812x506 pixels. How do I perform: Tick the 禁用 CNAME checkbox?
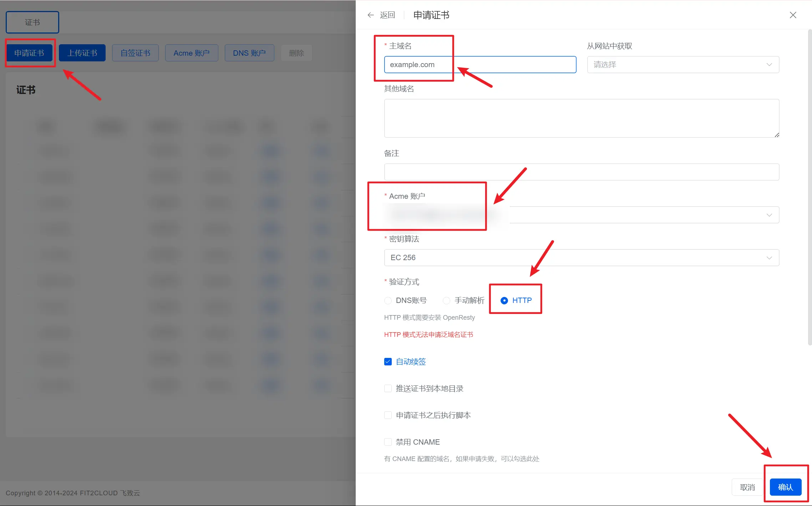click(388, 442)
